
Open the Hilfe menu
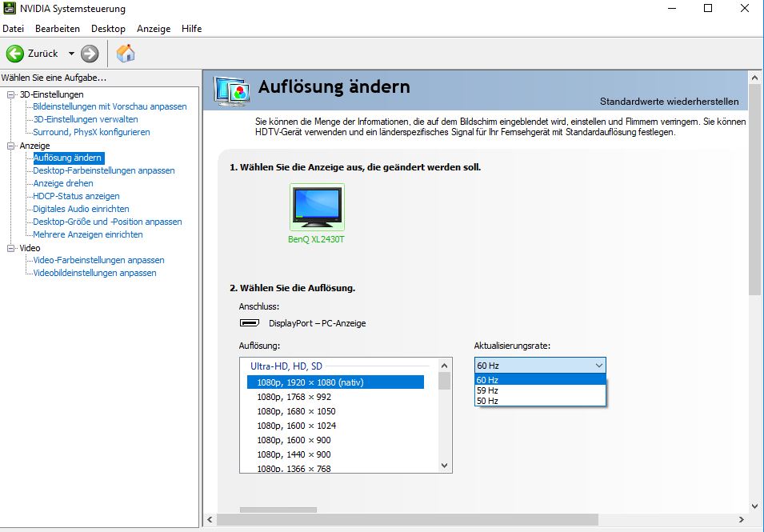191,29
